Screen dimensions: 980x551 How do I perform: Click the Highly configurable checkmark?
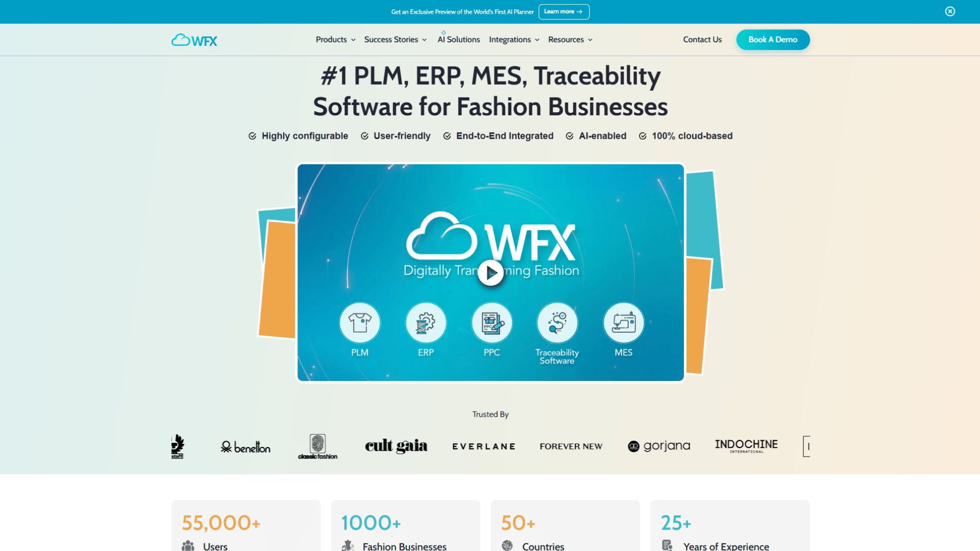[252, 136]
